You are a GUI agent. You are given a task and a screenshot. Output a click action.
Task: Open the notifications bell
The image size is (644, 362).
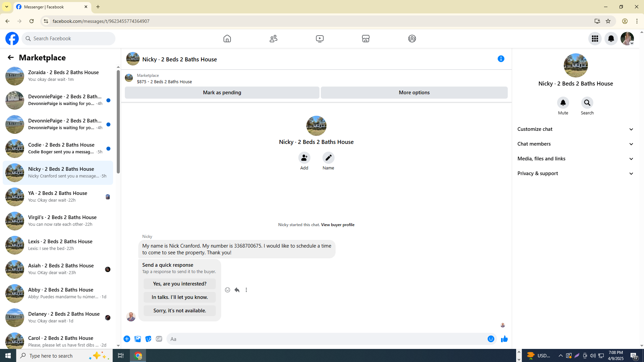[611, 39]
